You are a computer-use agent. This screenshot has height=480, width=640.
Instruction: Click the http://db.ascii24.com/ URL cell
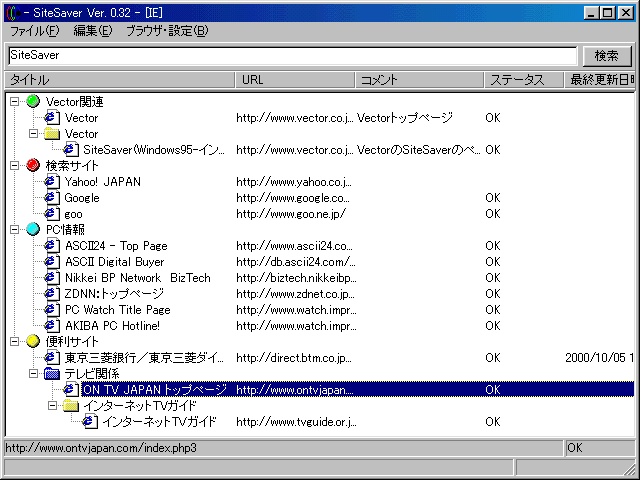pyautogui.click(x=296, y=262)
